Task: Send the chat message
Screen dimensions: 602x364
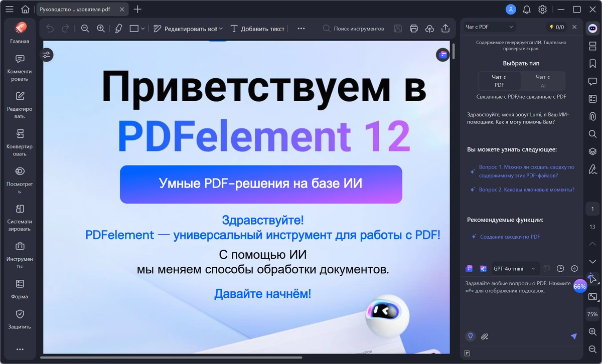Action: 574,336
